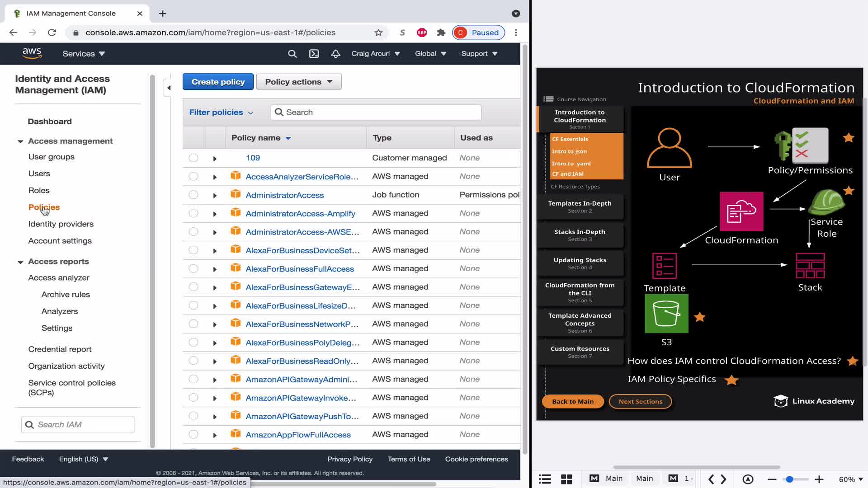Select radio button for policy 109

[193, 158]
